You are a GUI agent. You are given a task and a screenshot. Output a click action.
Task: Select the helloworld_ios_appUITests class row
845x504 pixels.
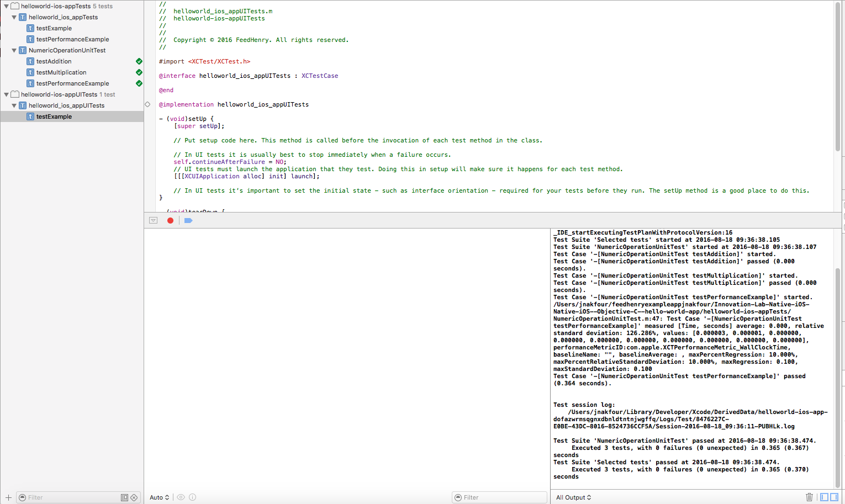click(72, 105)
